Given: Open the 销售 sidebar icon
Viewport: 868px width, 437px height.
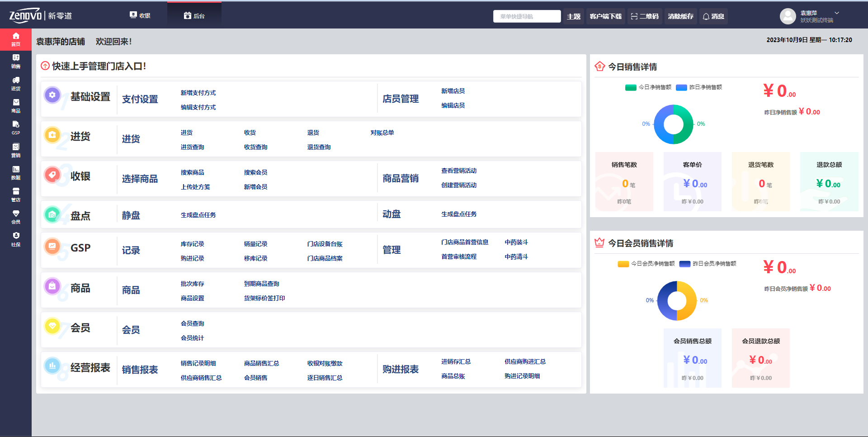Looking at the screenshot, I should pyautogui.click(x=16, y=61).
